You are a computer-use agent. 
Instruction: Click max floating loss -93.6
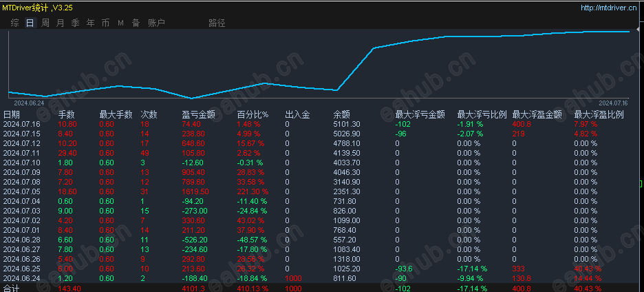(x=404, y=269)
